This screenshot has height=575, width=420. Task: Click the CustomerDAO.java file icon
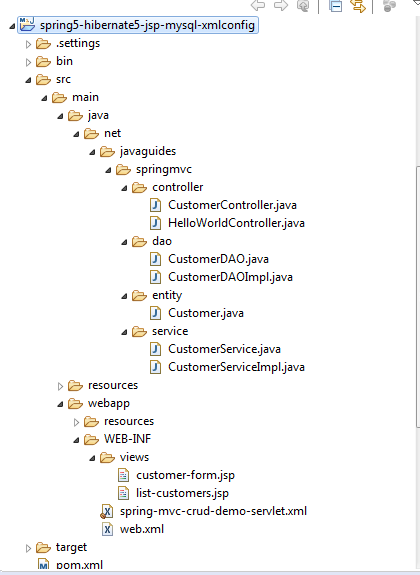tap(156, 259)
